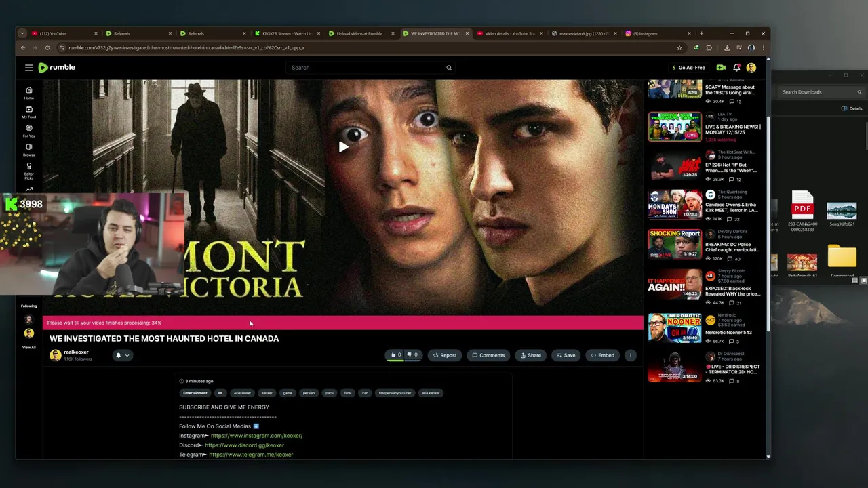Select the PDF file in Downloads window
Viewport: 868px width, 488px height.
tap(803, 211)
